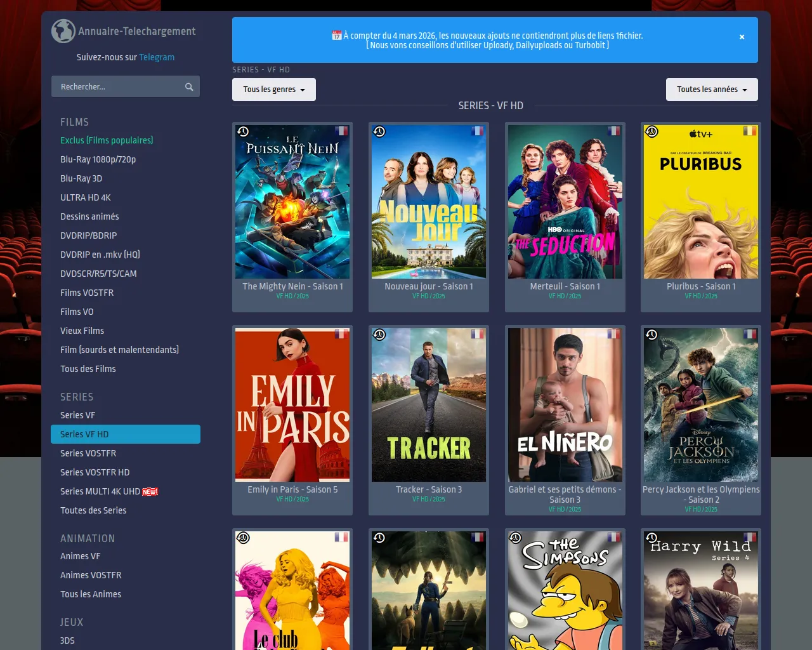Viewport: 812px width, 650px height.
Task: Follow the Telegram link
Action: (157, 57)
